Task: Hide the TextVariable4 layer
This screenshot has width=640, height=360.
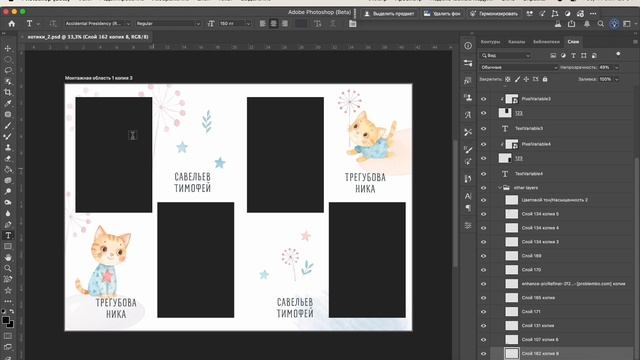Action: pyautogui.click(x=484, y=174)
